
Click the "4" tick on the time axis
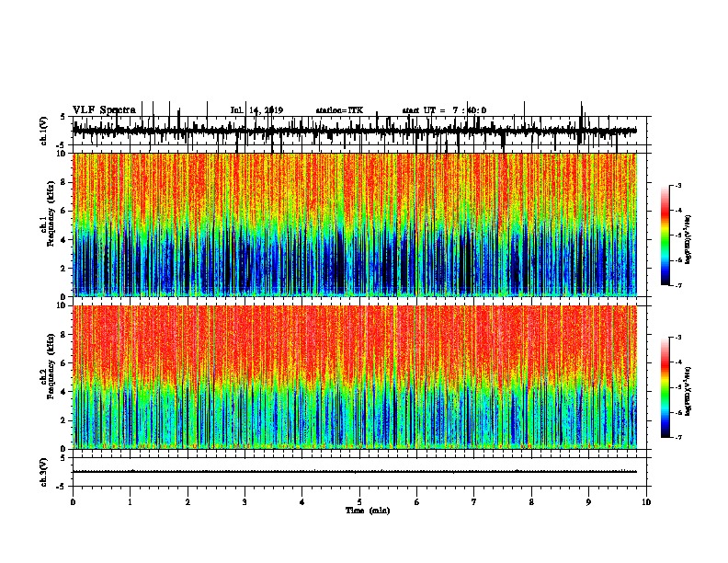click(302, 502)
